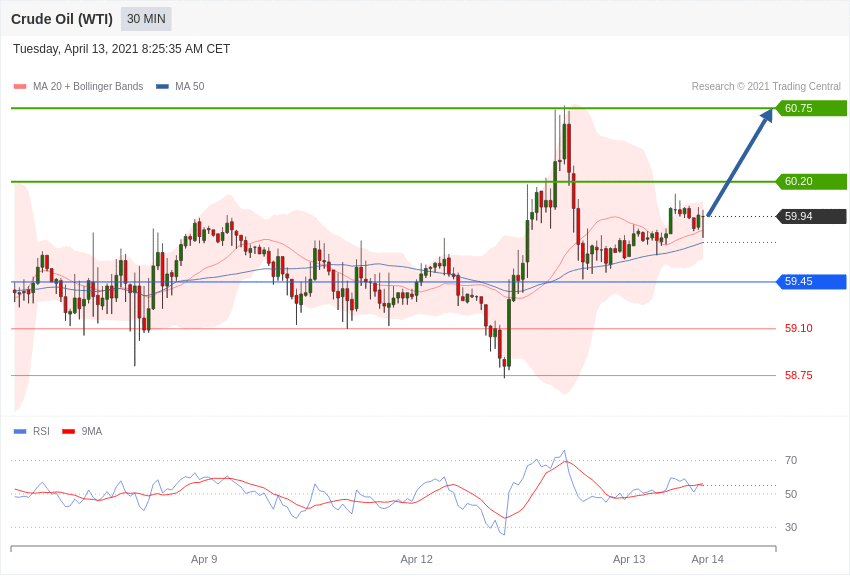Click the Apr 12 date axis label
Viewport: 850px width, 576px height.
416,559
